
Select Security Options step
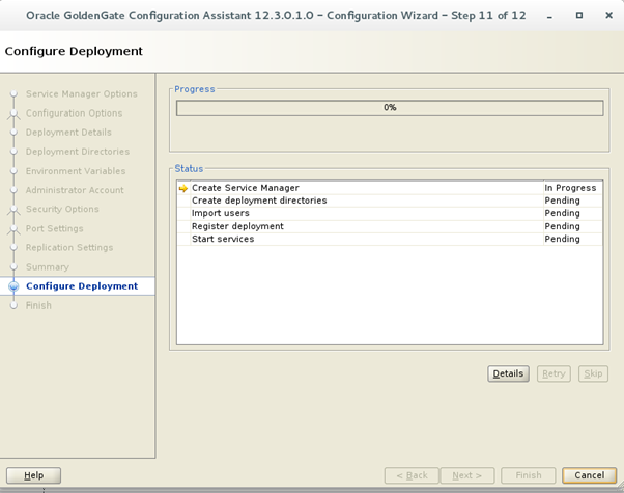click(62, 209)
